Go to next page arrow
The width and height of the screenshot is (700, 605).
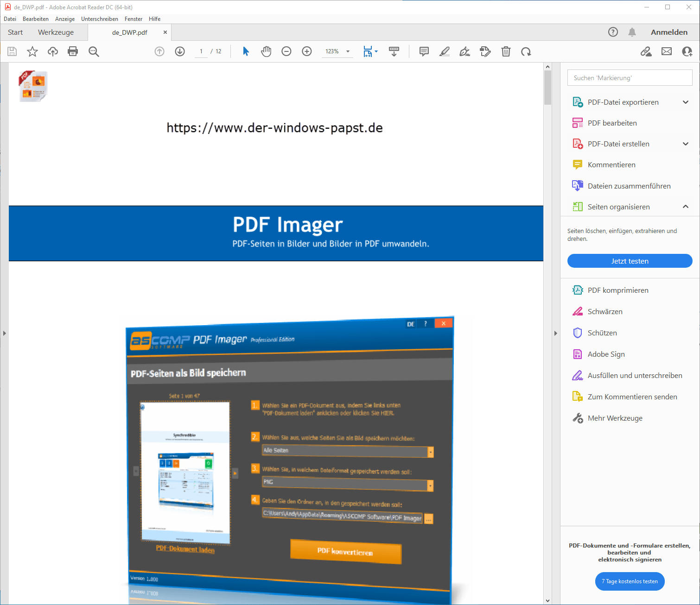click(x=180, y=51)
